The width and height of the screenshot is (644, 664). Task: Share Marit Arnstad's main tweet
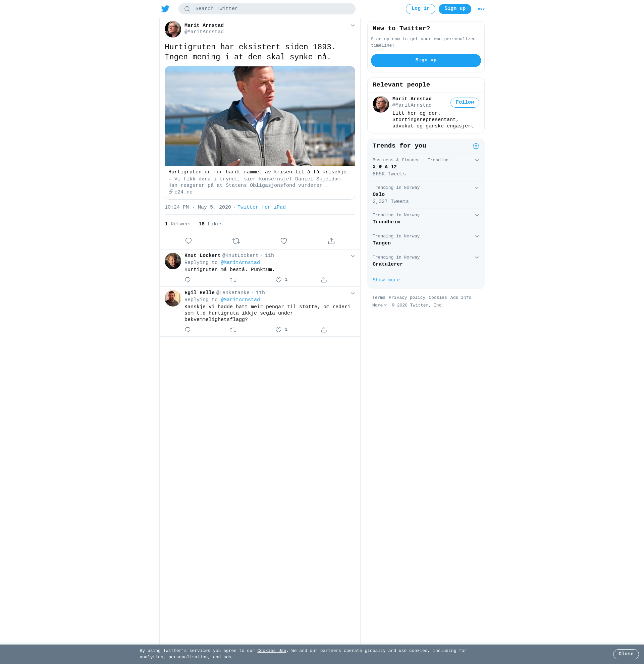(x=331, y=241)
